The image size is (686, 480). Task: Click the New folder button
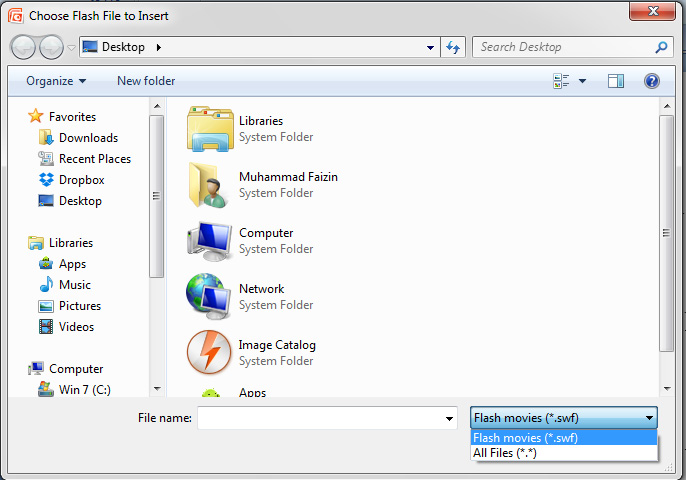click(146, 81)
